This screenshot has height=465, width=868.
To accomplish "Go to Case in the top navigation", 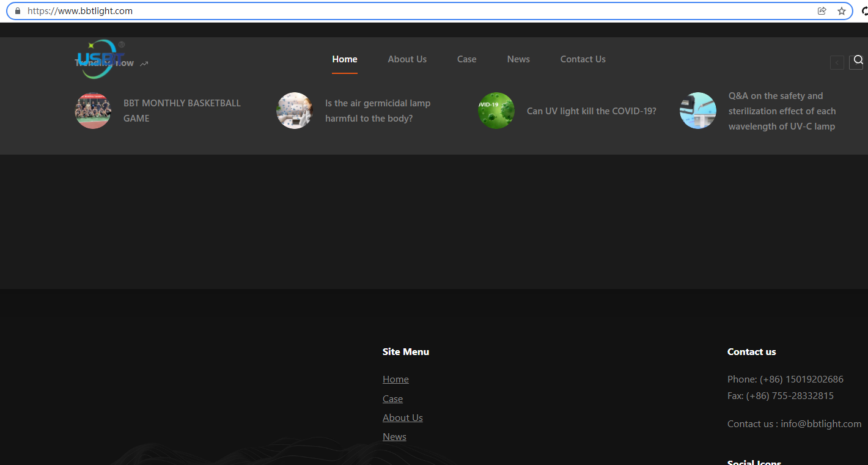I will click(466, 59).
